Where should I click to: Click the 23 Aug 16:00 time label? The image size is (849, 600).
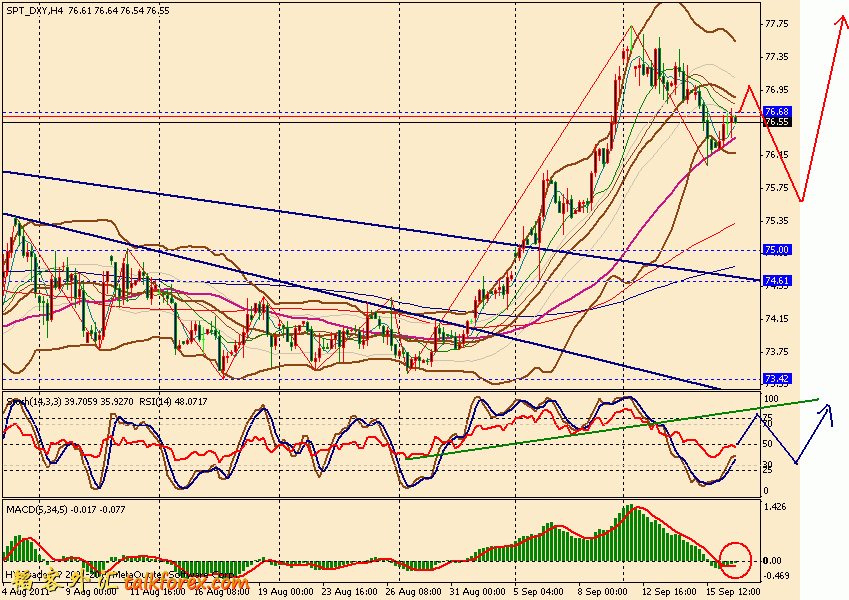point(349,591)
